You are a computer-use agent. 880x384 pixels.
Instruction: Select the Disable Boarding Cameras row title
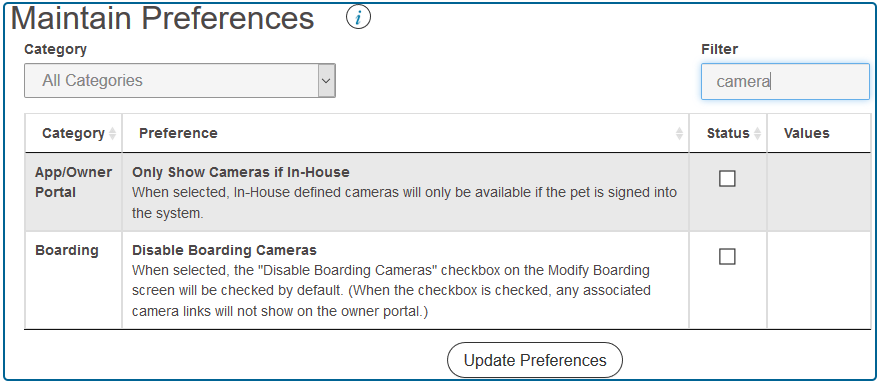[x=224, y=250]
